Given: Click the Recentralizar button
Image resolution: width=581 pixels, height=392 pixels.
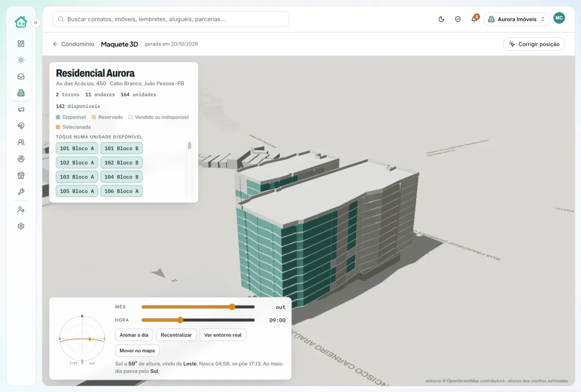Looking at the screenshot, I should pyautogui.click(x=176, y=335).
